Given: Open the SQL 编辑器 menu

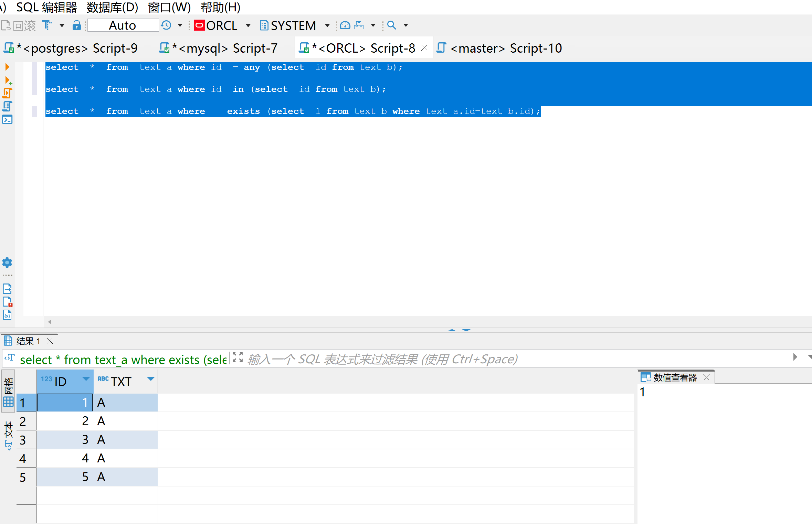Looking at the screenshot, I should pyautogui.click(x=46, y=7).
